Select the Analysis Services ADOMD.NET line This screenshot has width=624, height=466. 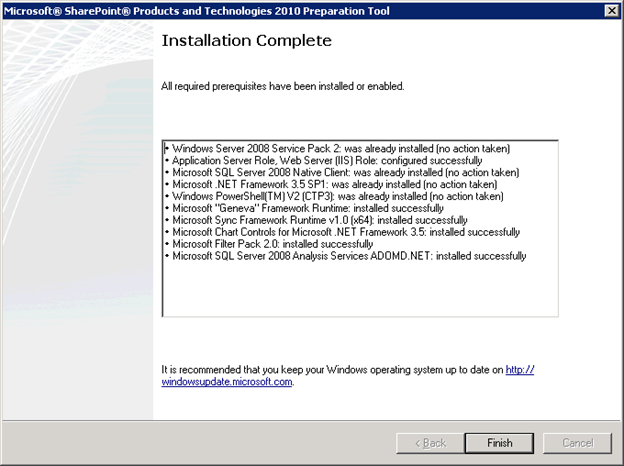349,256
